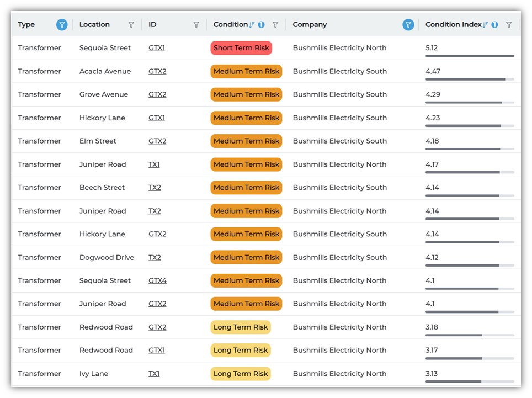
Task: Open GTX4 link for Sequoia Street
Action: [157, 280]
